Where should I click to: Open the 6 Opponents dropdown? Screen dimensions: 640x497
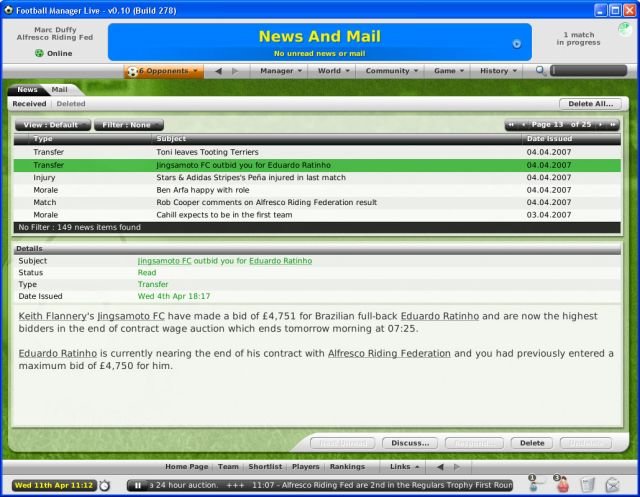point(164,72)
